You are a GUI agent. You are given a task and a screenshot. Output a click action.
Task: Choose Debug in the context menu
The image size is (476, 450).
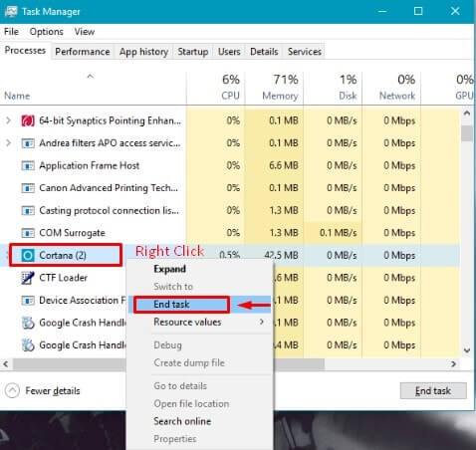199,345
